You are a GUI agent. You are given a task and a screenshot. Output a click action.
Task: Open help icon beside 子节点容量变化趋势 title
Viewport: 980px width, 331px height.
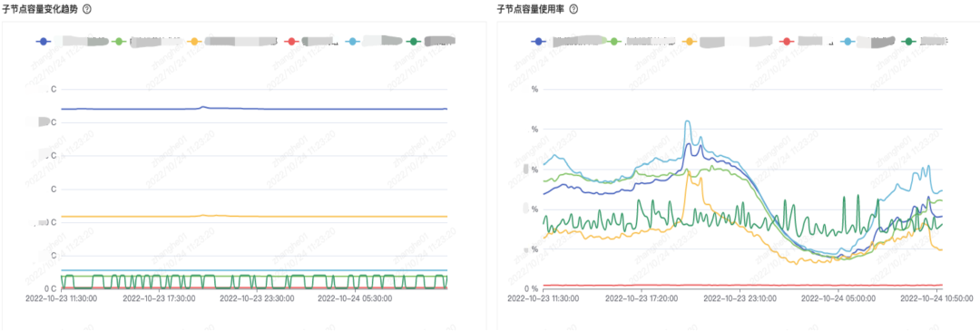(x=87, y=10)
